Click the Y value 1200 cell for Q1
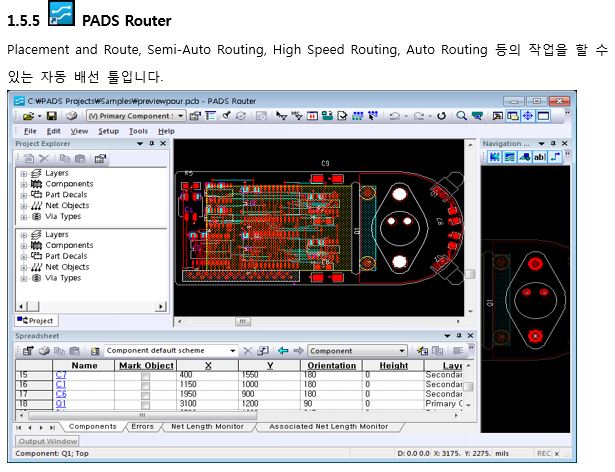Screen dimensions: 615x472 tap(269, 404)
